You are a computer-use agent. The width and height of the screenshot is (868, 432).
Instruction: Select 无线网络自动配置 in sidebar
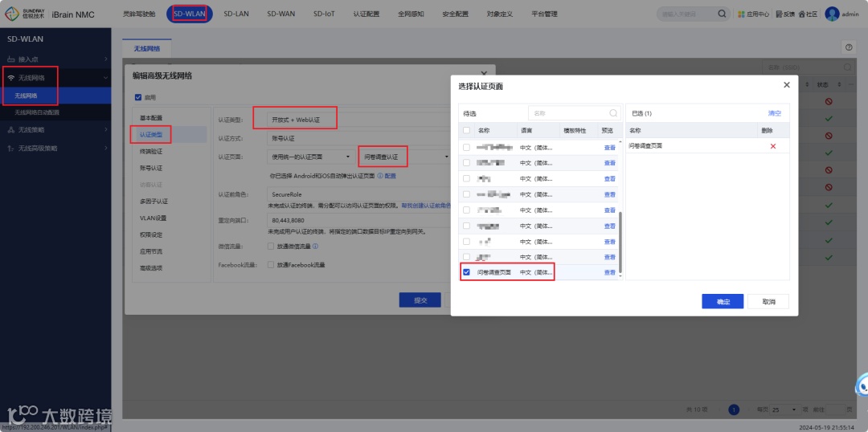point(36,112)
